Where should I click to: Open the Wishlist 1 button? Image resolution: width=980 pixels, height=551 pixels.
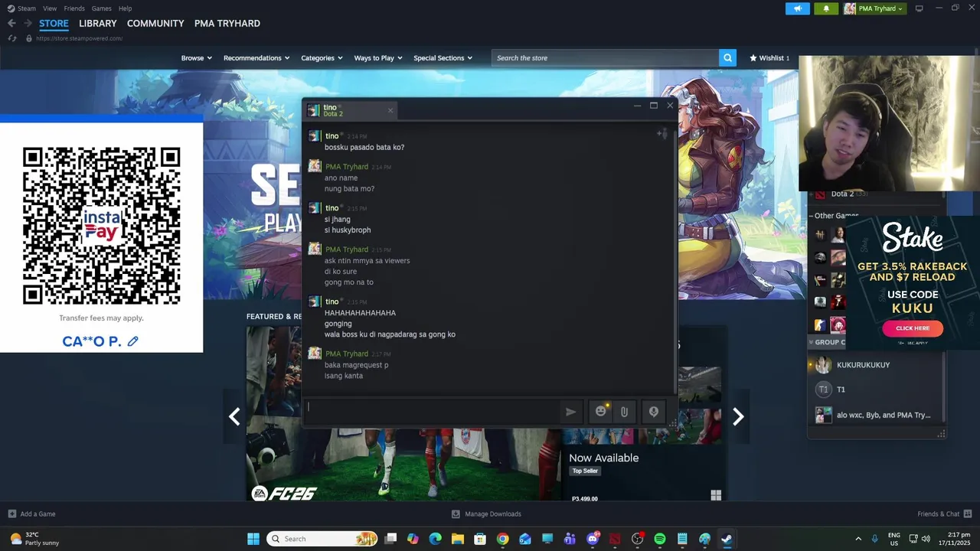pos(769,57)
